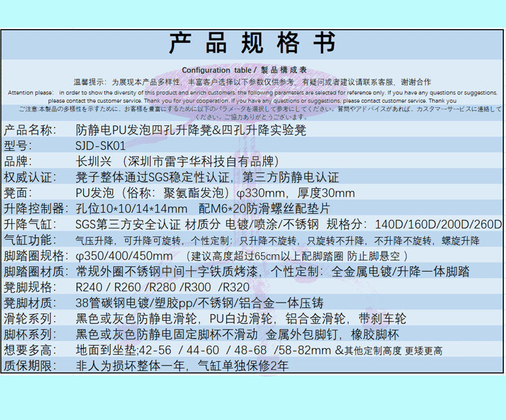Click the label 品牌:
This screenshot has height=420, width=506.
18,162
